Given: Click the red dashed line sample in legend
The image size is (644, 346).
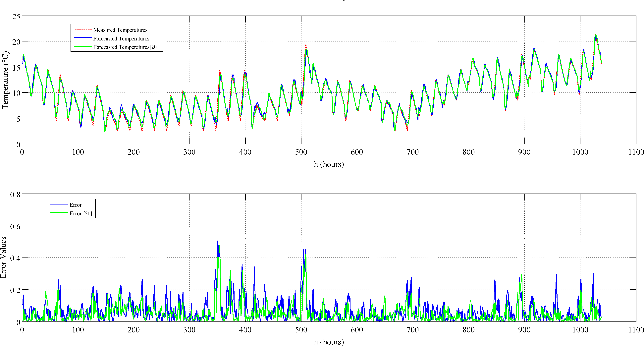Looking at the screenshot, I should point(83,29).
